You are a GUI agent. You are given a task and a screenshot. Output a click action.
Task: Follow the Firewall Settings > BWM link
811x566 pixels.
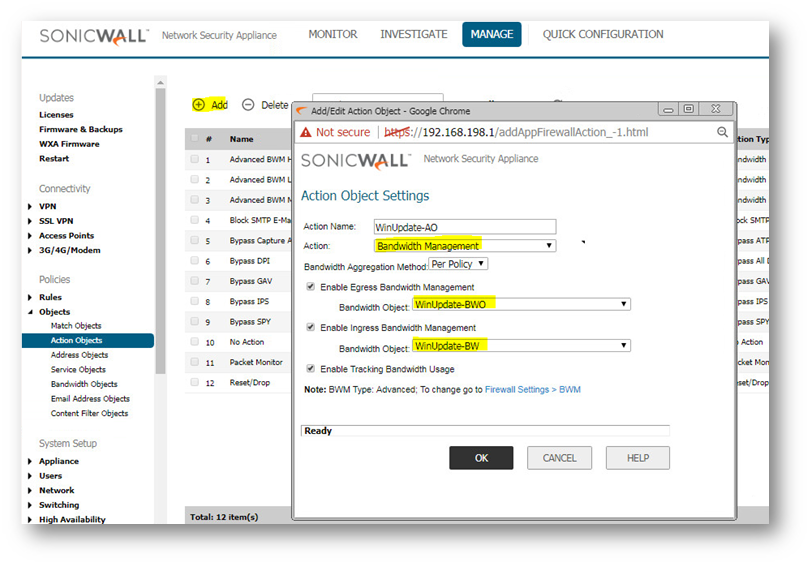click(x=532, y=389)
